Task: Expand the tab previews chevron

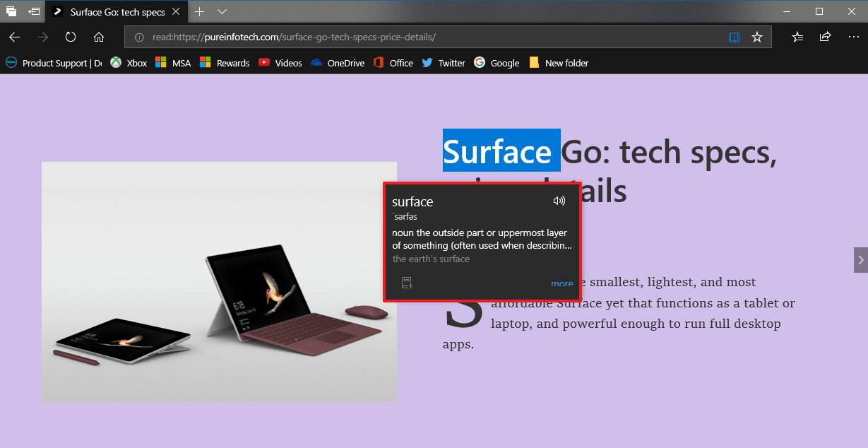Action: 222,11
